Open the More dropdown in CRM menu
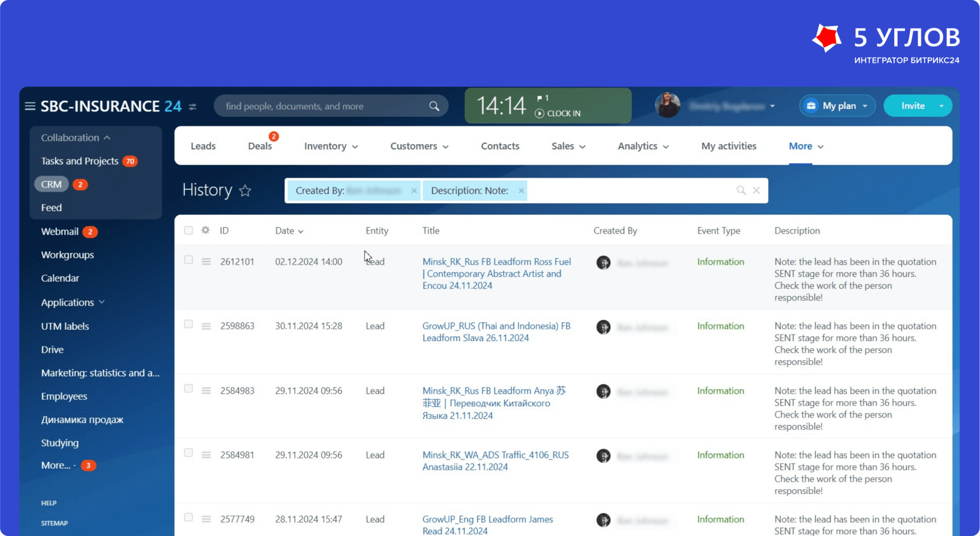980x536 pixels. [806, 146]
